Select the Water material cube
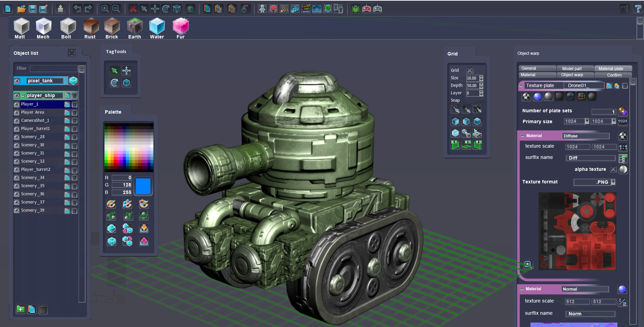 157,27
